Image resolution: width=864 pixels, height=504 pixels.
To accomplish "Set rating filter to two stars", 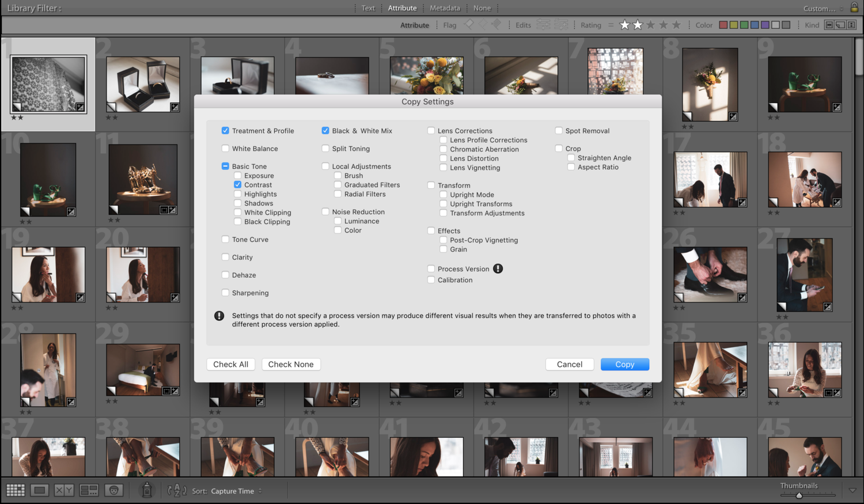I will tap(638, 25).
